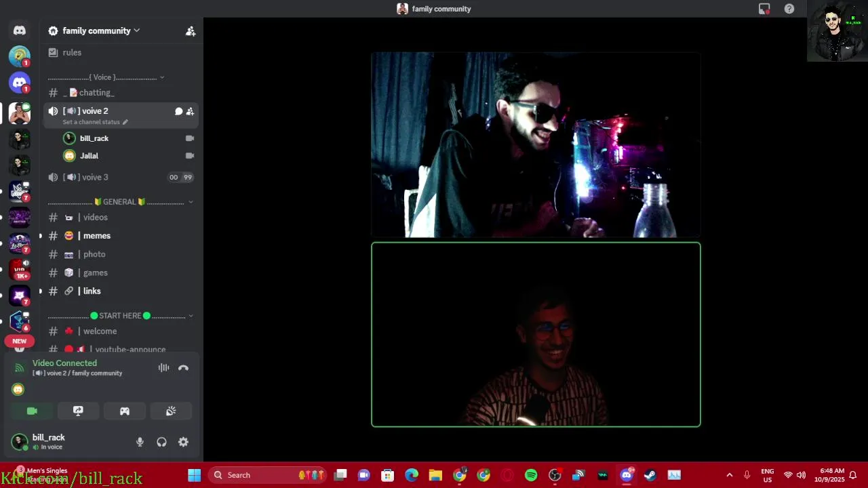Open the youtube-announce channel
The image size is (868, 488).
coord(129,349)
